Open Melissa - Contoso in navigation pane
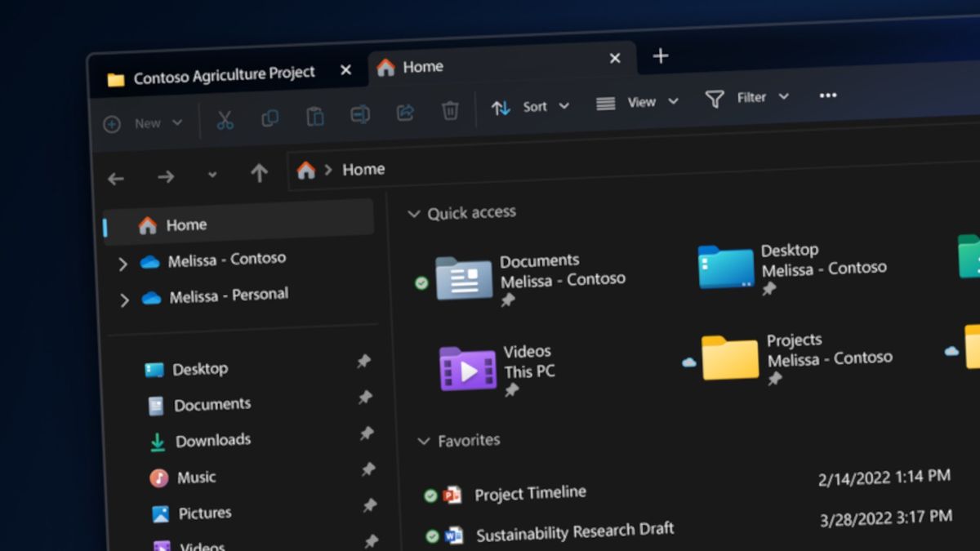This screenshot has width=980, height=551. [x=226, y=260]
